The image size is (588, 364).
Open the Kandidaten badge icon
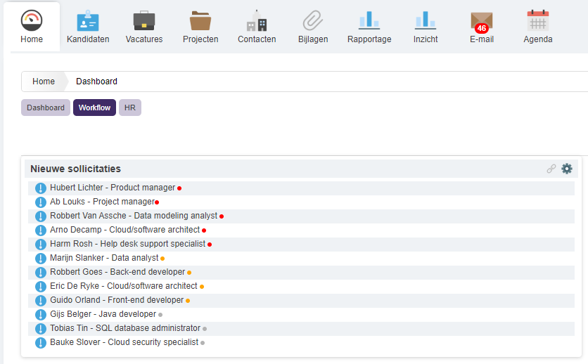[88, 20]
